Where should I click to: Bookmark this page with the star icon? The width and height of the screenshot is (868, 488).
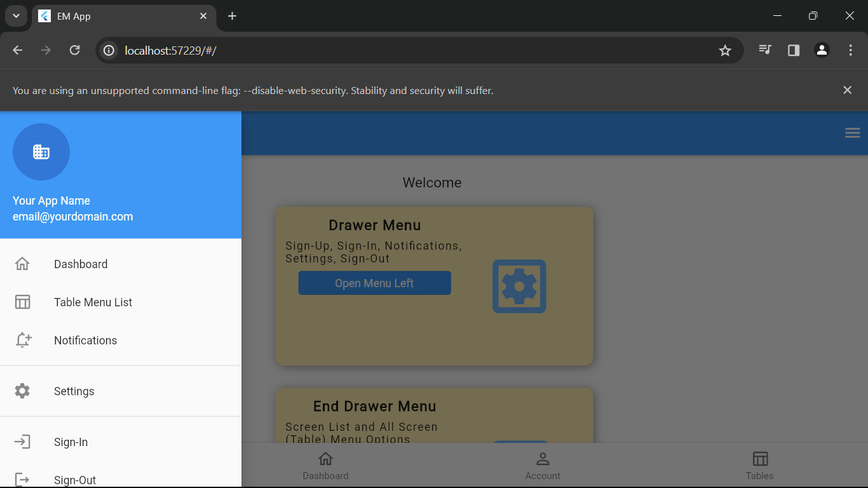point(725,50)
